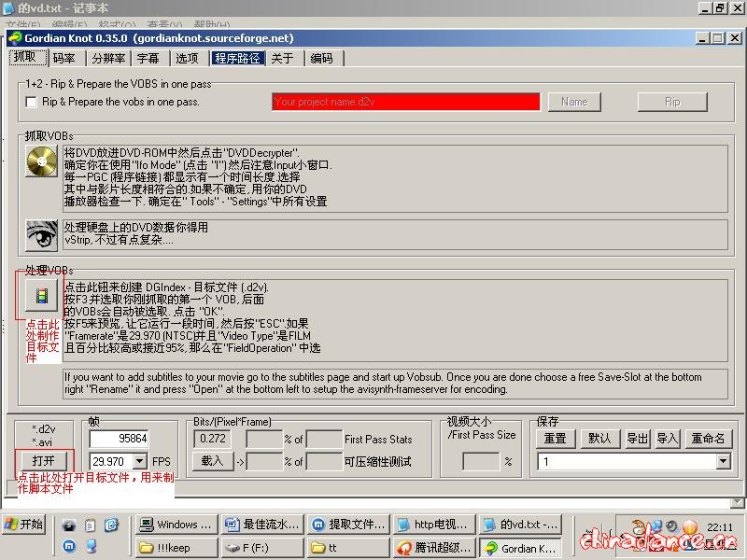The height and width of the screenshot is (560, 747).
Task: Click the 重命名 button
Action: [x=708, y=438]
